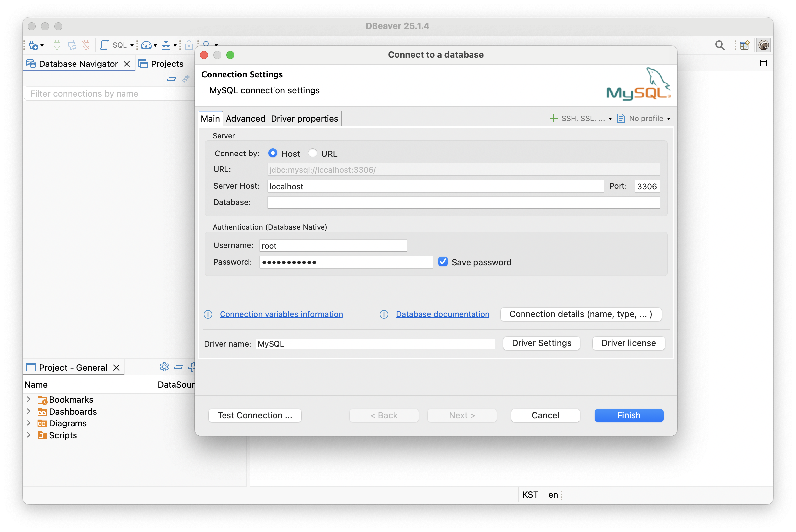The image size is (796, 532).
Task: Open the Driver properties tab
Action: [304, 118]
